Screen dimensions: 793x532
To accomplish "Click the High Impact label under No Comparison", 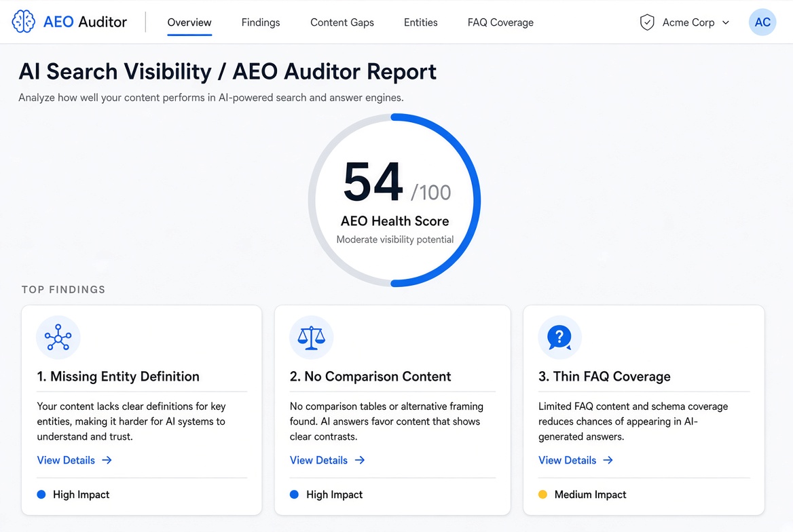I will (x=334, y=495).
